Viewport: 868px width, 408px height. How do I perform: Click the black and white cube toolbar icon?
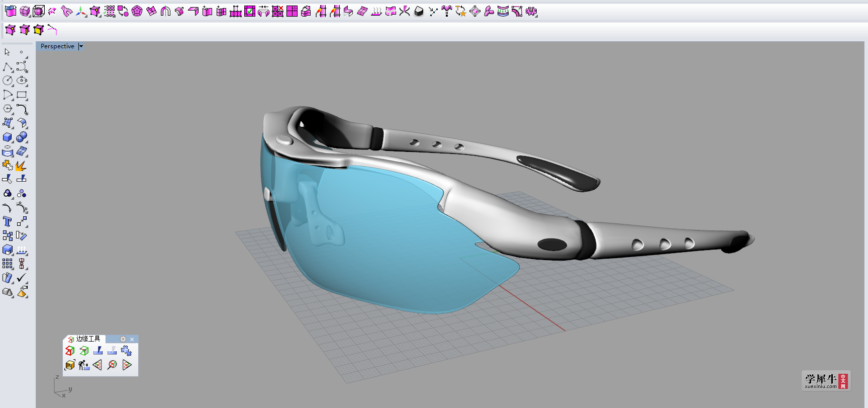[419, 11]
